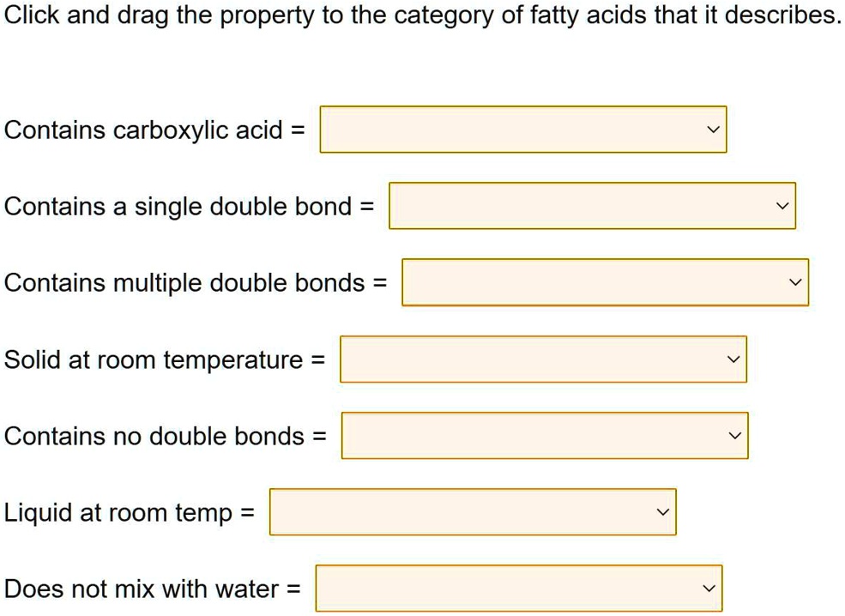Click the chevron beside 'Contains no double bonds'
This screenshot has height=616, width=845.
pyautogui.click(x=735, y=435)
